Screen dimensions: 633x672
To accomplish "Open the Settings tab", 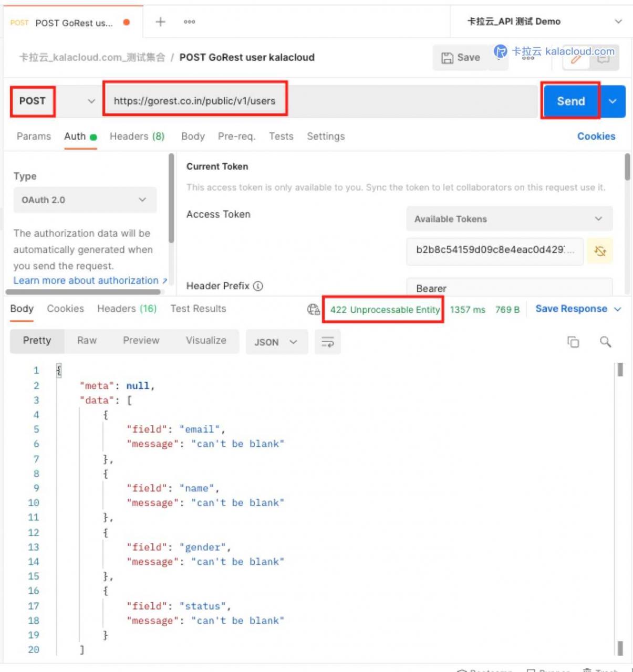I will (x=326, y=136).
